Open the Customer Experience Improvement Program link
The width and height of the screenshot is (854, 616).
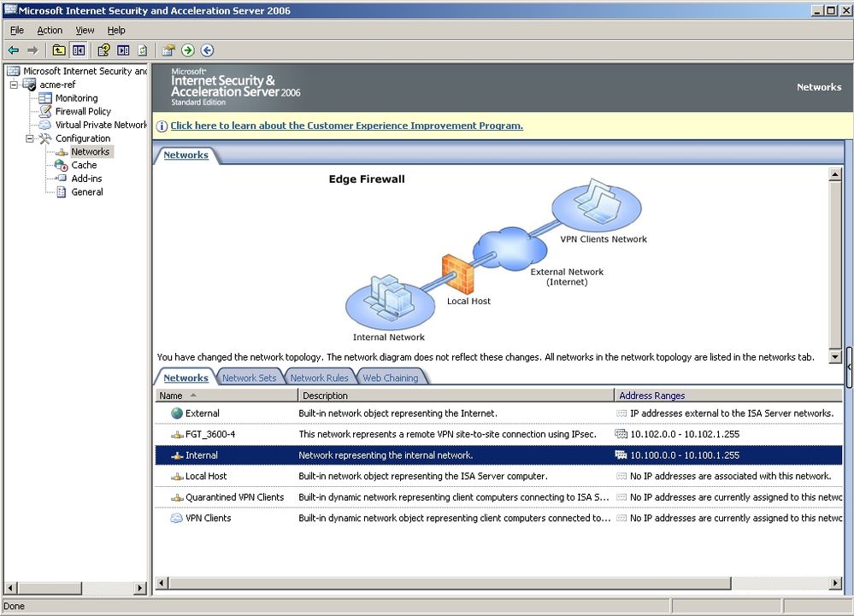point(347,126)
